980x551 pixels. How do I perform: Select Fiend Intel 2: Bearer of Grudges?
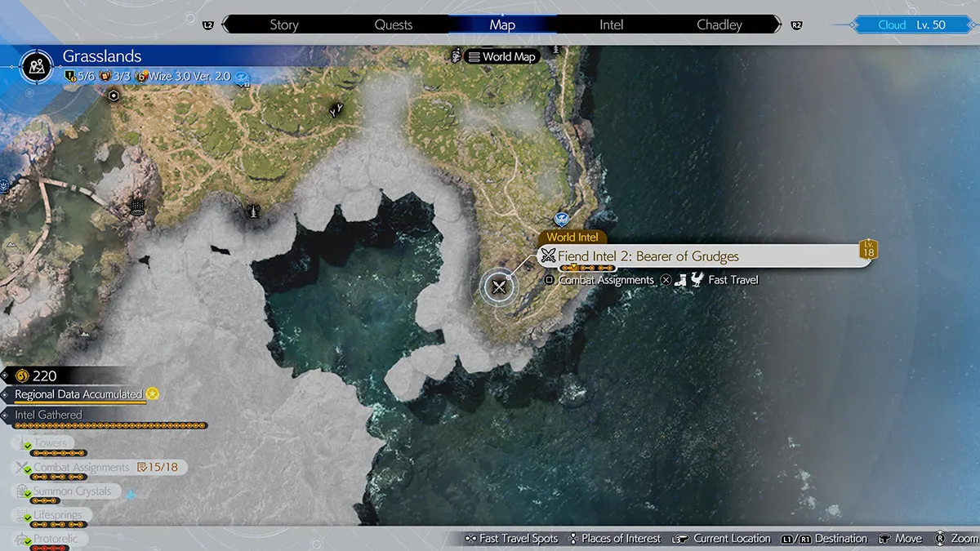tap(648, 256)
